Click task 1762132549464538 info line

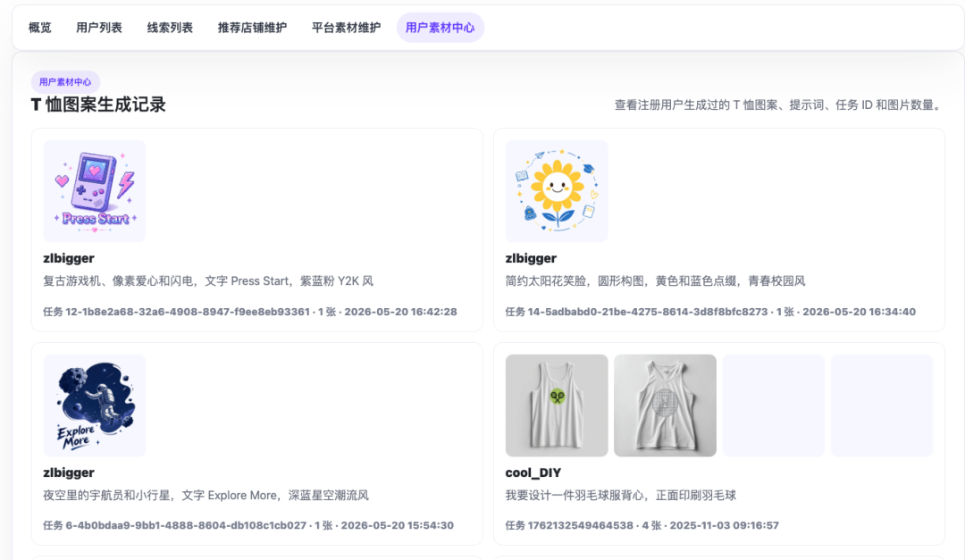click(642, 525)
